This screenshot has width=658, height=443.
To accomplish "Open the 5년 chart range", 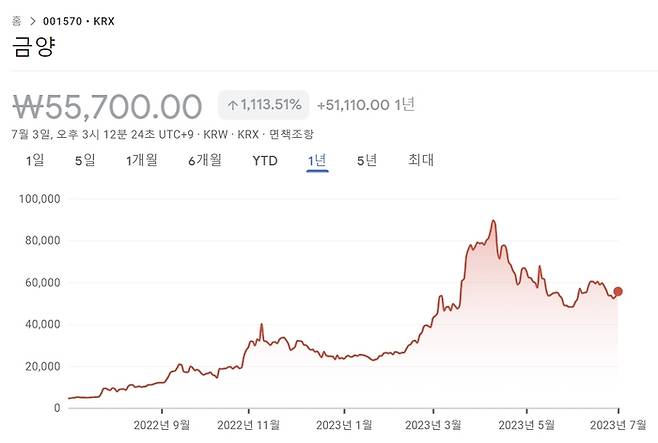I will tap(367, 160).
